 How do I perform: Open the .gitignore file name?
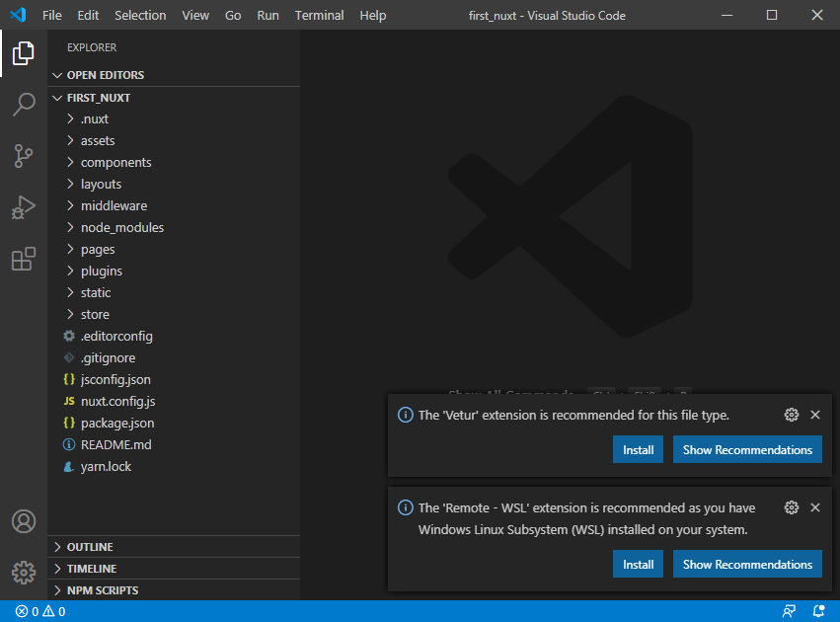tap(108, 357)
